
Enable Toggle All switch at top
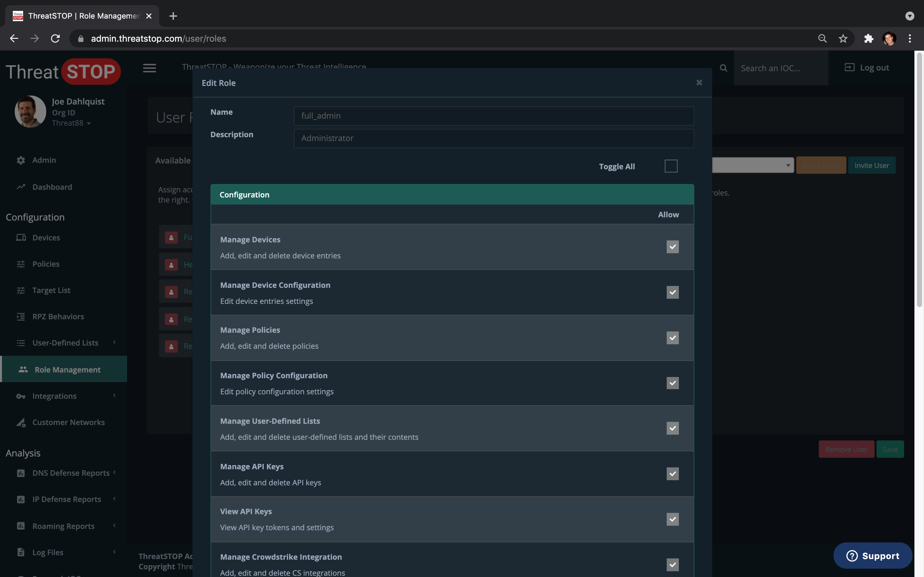point(671,166)
